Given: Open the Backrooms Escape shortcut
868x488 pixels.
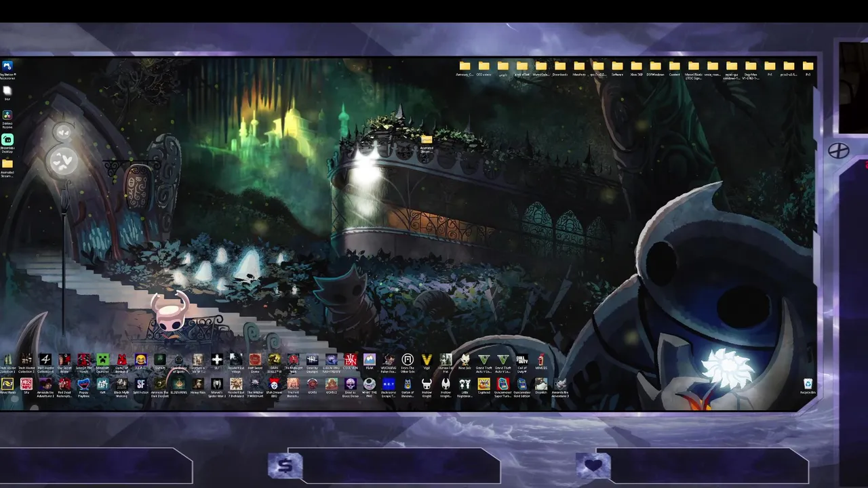Looking at the screenshot, I should point(389,387).
